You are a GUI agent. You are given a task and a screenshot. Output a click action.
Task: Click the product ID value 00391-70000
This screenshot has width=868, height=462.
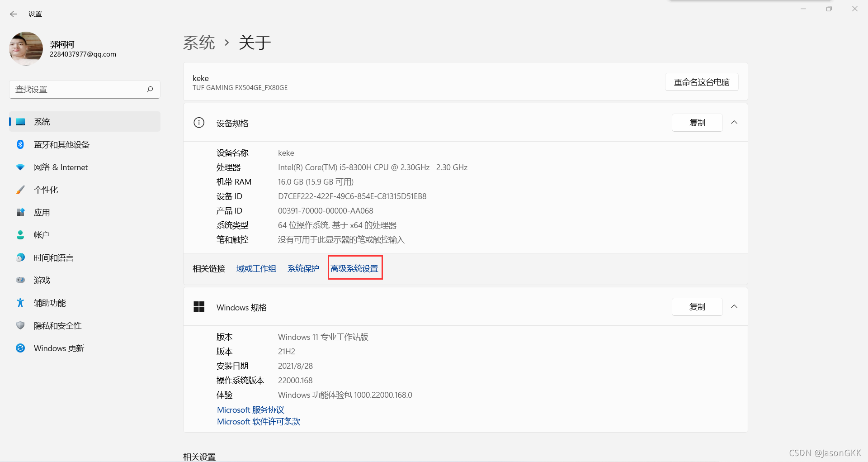click(325, 211)
